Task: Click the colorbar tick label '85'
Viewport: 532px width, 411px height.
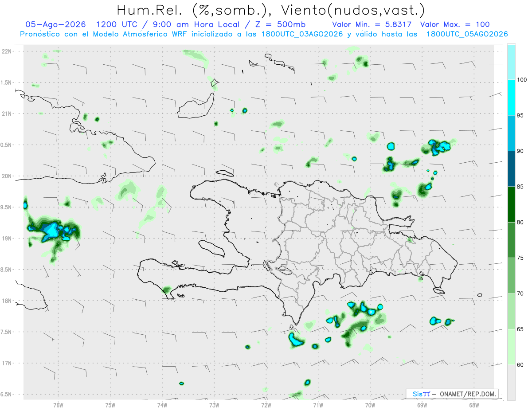Action: [520, 187]
